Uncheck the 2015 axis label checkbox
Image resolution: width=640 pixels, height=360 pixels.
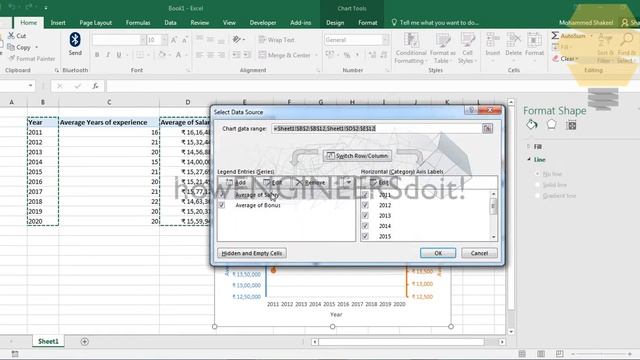[x=365, y=236]
